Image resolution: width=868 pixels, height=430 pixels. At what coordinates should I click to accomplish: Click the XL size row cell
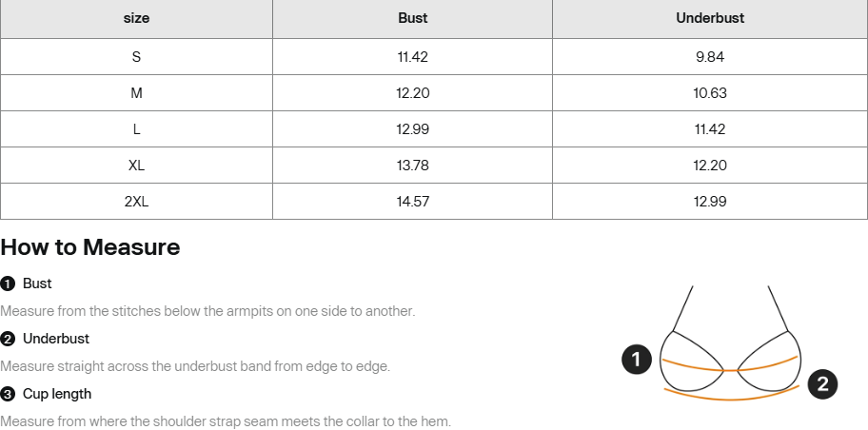pyautogui.click(x=136, y=166)
